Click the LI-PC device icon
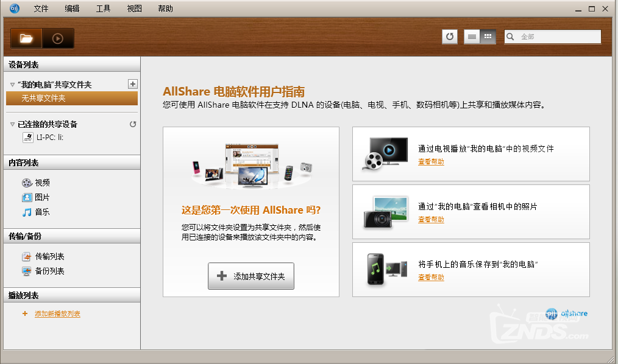This screenshot has height=364, width=618. (x=28, y=138)
